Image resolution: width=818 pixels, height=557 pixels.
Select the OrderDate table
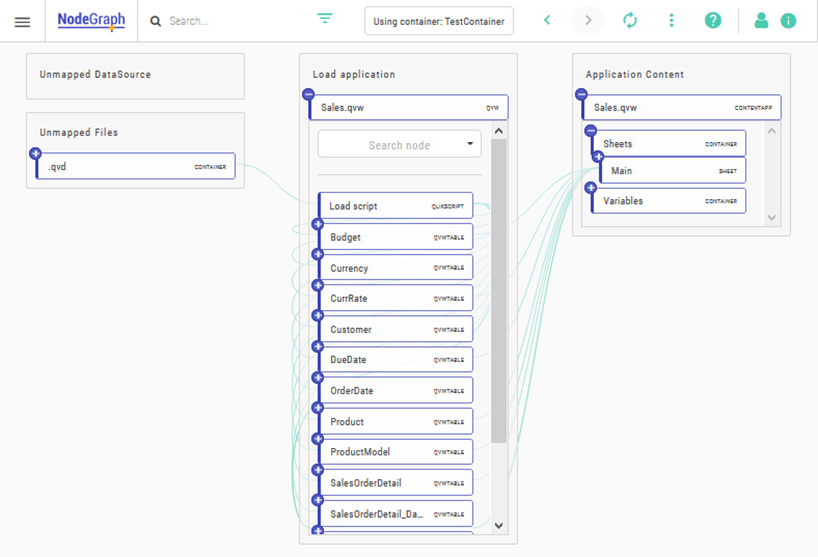click(x=396, y=390)
